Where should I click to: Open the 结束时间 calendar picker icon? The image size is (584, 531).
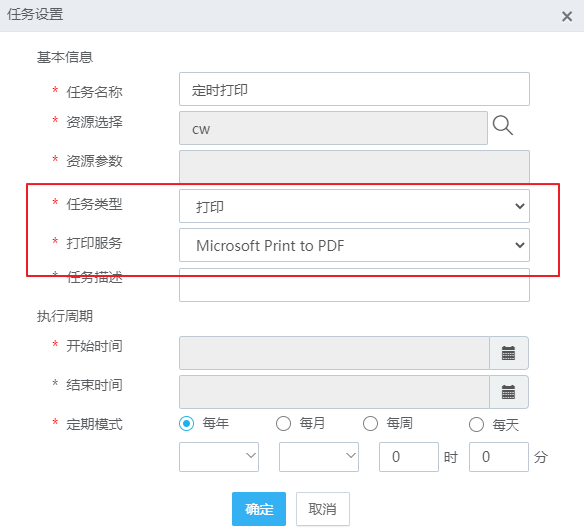tap(508, 392)
